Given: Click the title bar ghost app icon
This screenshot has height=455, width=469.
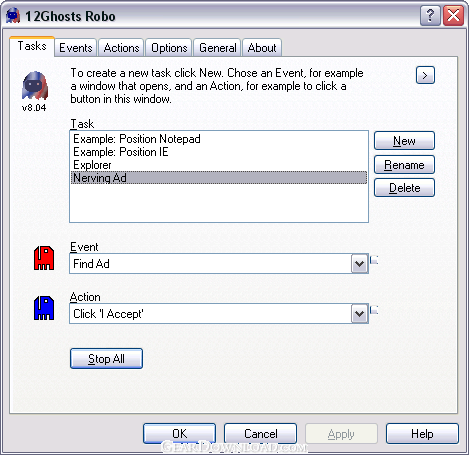Looking at the screenshot, I should point(13,16).
